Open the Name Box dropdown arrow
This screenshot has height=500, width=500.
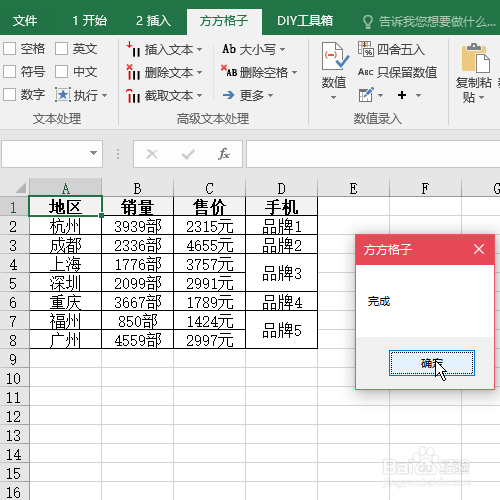click(93, 153)
